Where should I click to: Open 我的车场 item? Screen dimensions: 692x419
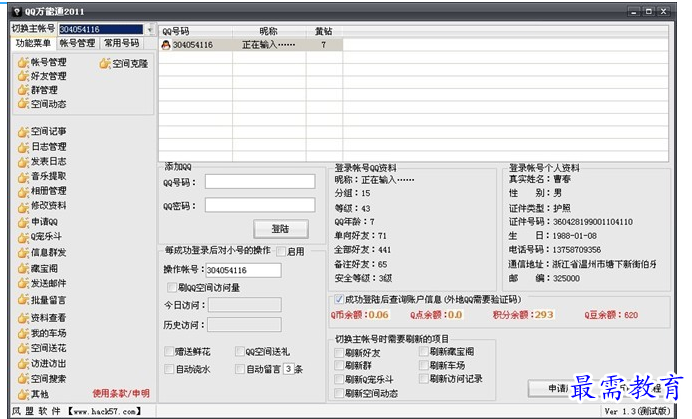point(42,333)
